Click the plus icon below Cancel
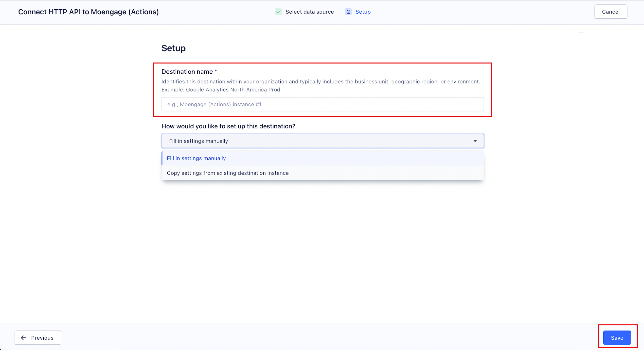This screenshot has height=350, width=644. click(581, 32)
